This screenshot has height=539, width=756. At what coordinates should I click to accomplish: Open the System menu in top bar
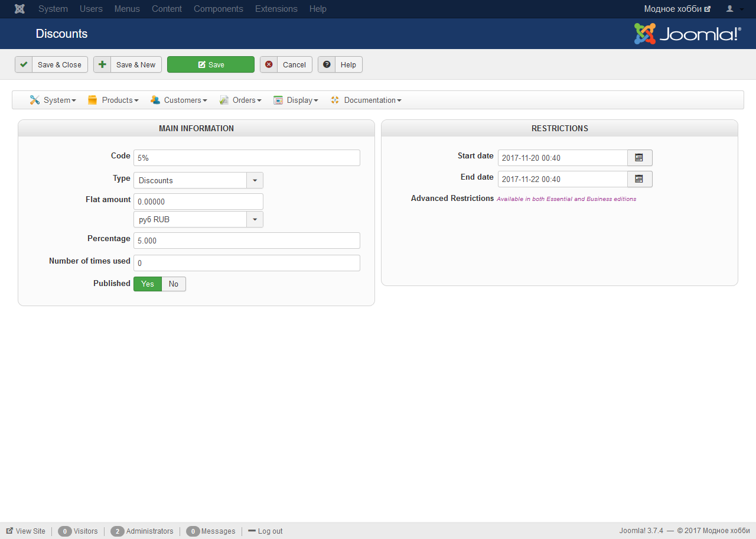tap(53, 9)
